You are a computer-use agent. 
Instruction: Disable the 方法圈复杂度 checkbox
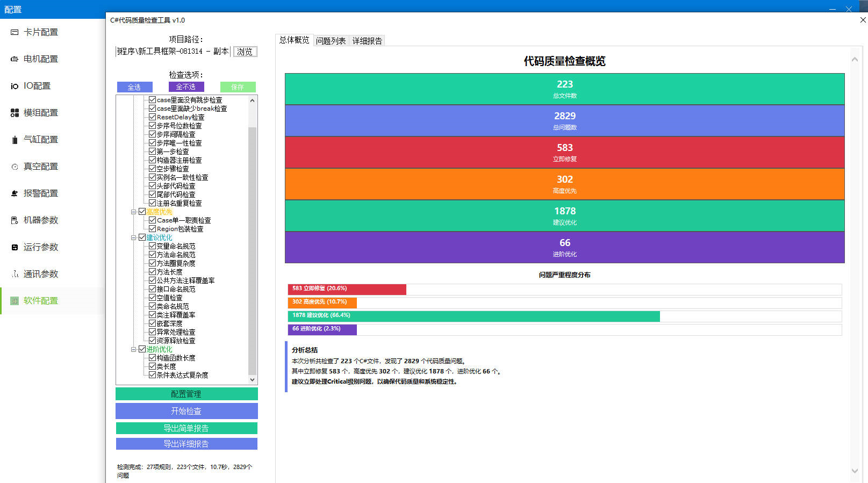point(152,263)
